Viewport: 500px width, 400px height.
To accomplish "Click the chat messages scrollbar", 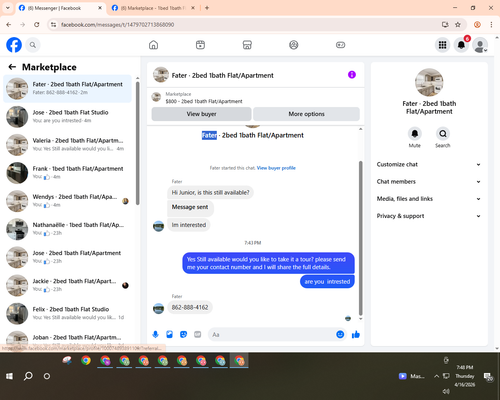I will click(360, 238).
